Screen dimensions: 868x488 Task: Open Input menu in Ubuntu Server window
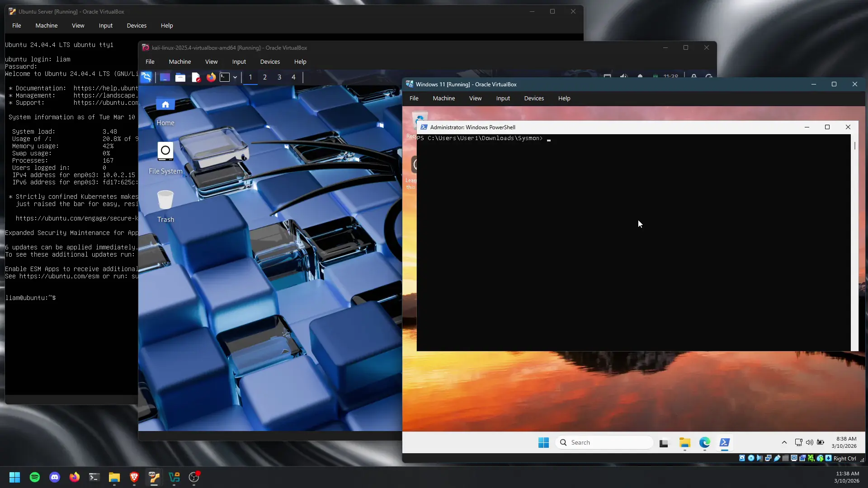coord(106,26)
